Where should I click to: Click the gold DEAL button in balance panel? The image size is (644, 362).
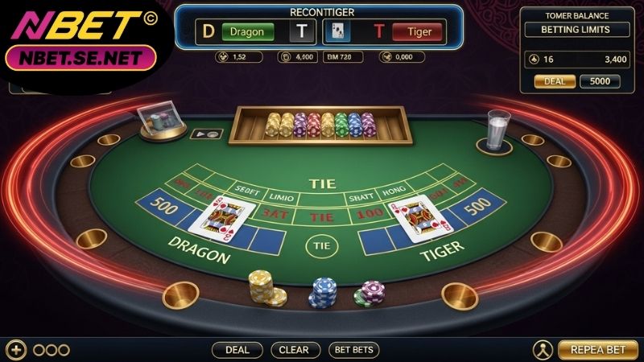click(555, 81)
